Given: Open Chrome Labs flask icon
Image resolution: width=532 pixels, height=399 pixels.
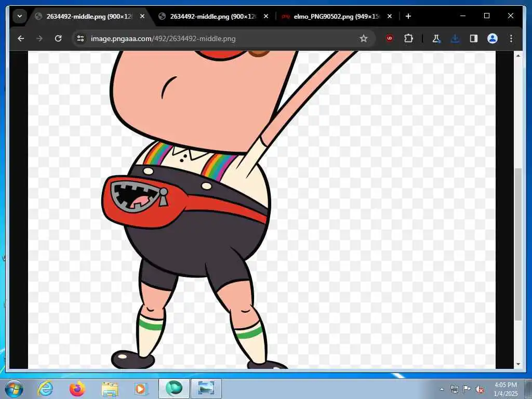Looking at the screenshot, I should (x=436, y=38).
